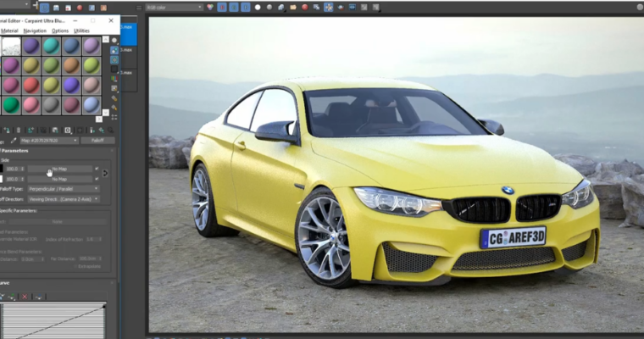The height and width of the screenshot is (339, 644).
Task: Toggle the first map enable checkbox
Action: tap(97, 169)
